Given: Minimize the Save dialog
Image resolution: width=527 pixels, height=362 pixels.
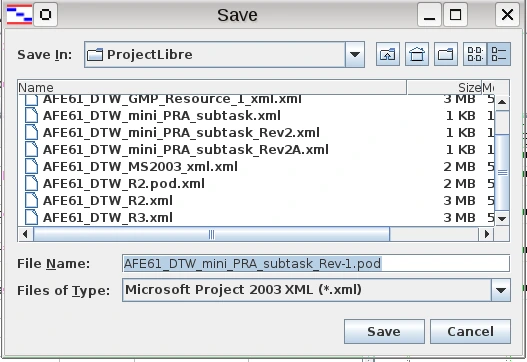Looking at the screenshot, I should [429, 14].
